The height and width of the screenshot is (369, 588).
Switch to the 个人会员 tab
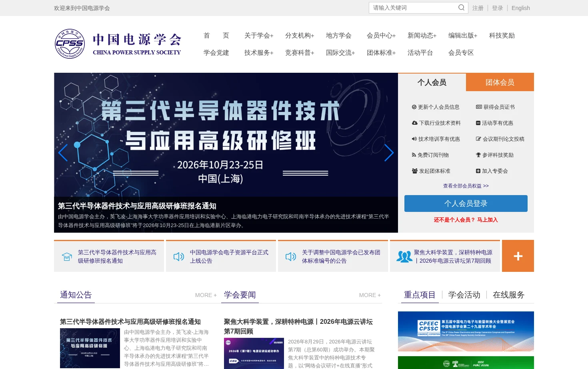(432, 82)
